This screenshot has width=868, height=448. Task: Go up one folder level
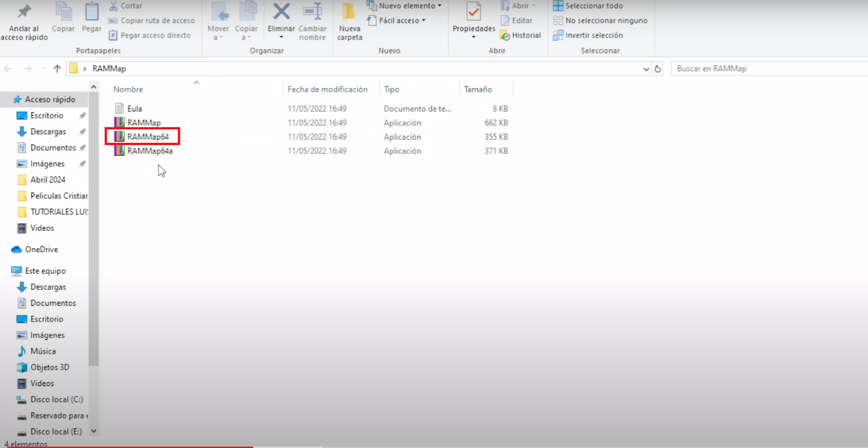[x=57, y=68]
